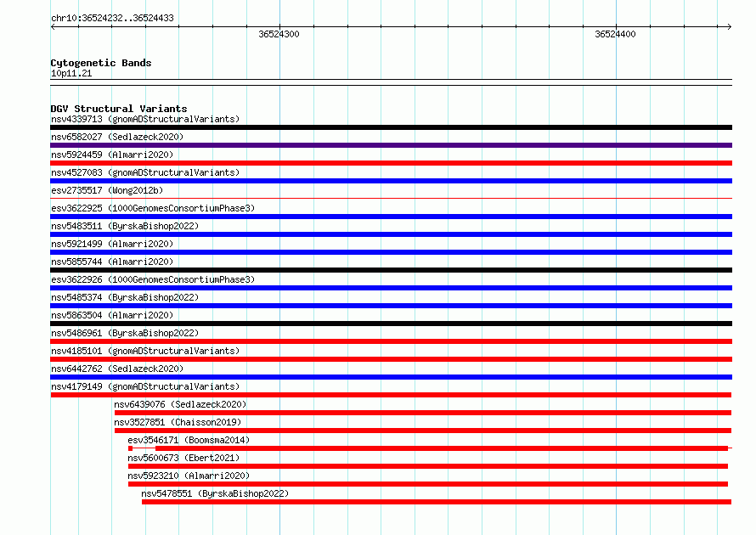756x535 pixels.
Task: Click the black nsv5855744 variant bar
Action: click(391, 270)
